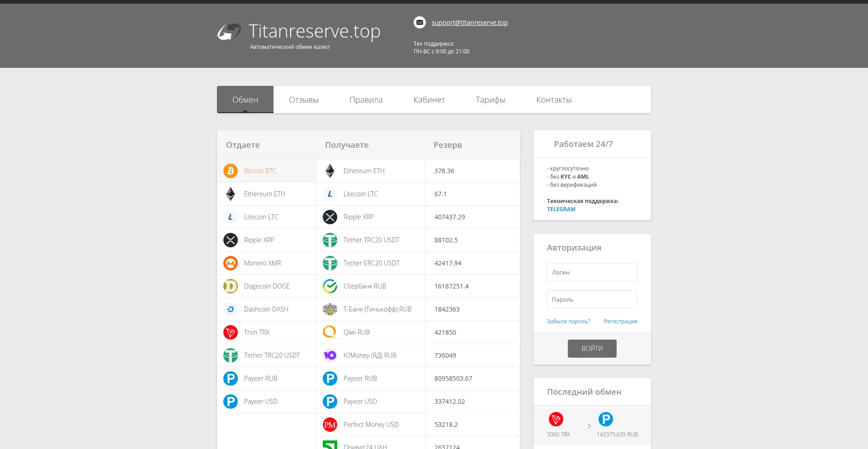Choose Litecoin icon in Получаете column
Screen dimensions: 868x449
point(330,194)
